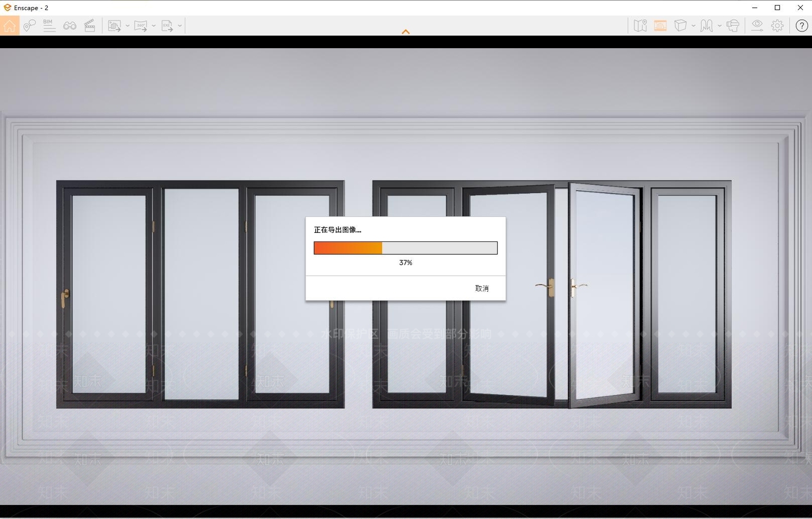Expand the 360° panorama dropdown arrow
The image size is (812, 519).
pyautogui.click(x=154, y=25)
